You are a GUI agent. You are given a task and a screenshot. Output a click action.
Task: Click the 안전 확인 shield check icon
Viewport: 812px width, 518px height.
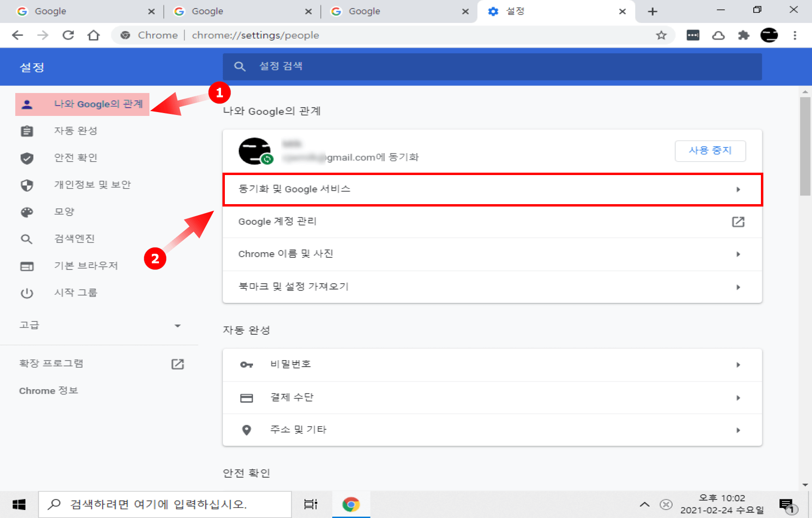pyautogui.click(x=27, y=158)
